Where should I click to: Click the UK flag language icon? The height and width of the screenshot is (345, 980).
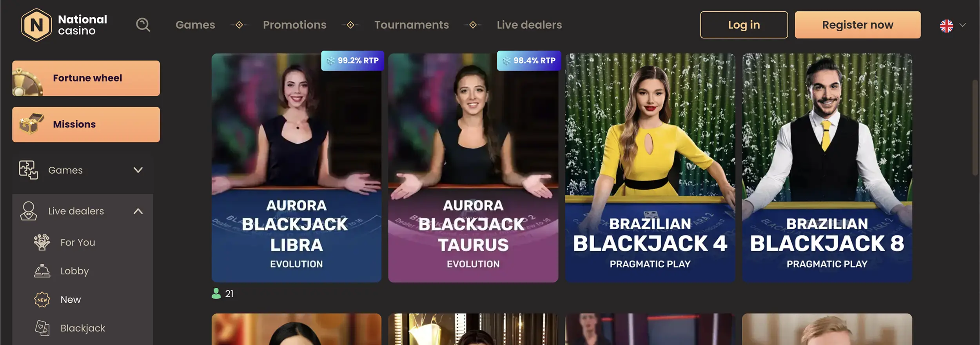pos(946,26)
